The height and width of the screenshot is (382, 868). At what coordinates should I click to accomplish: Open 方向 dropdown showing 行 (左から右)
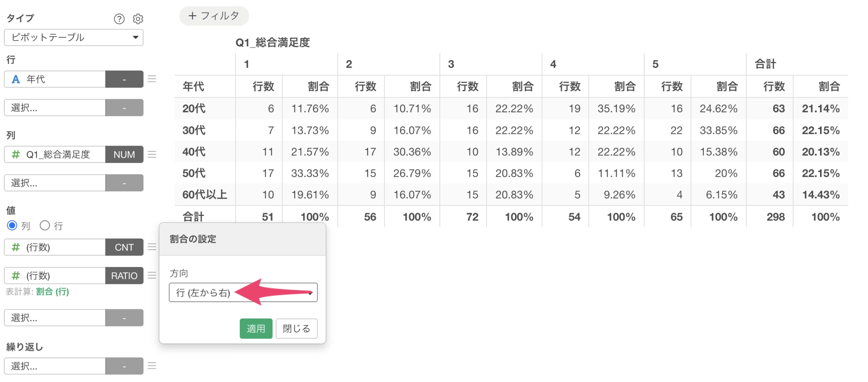coord(243,292)
